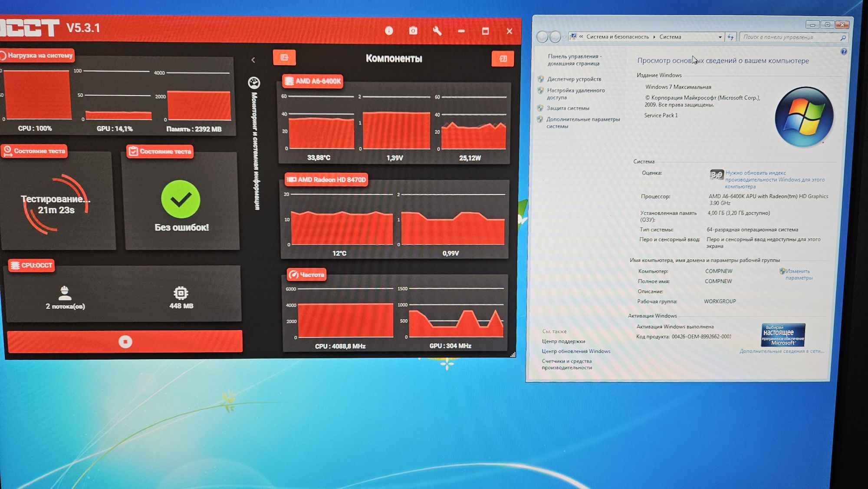868x489 pixels.
Task: Click the green checkmark Без ошибок status
Action: point(181,199)
